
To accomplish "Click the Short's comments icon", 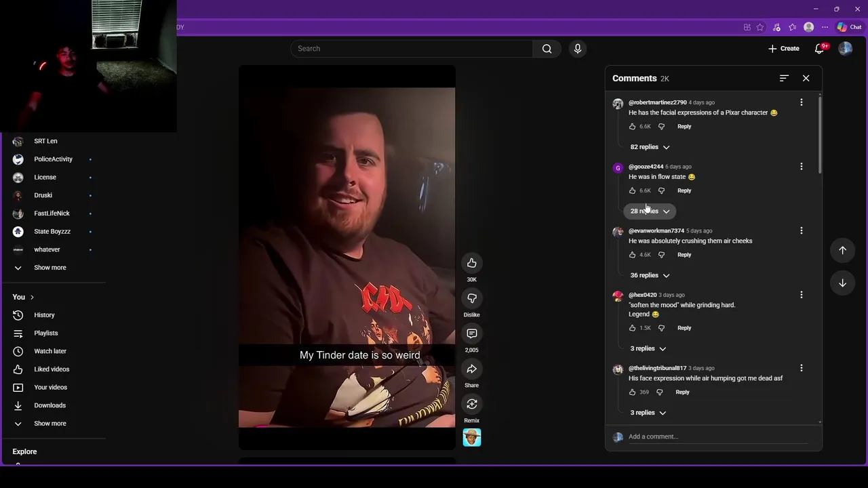I will [472, 333].
